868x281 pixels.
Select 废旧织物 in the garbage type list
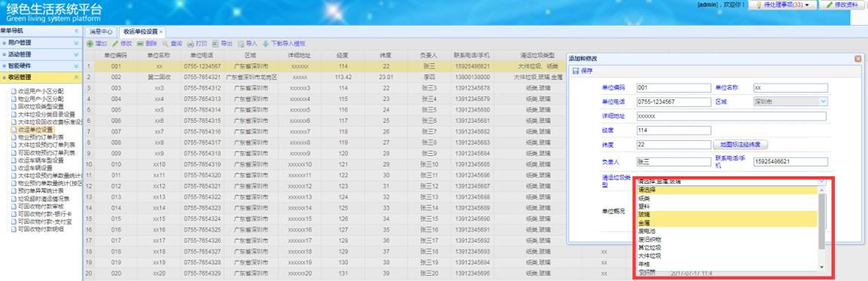pos(727,240)
